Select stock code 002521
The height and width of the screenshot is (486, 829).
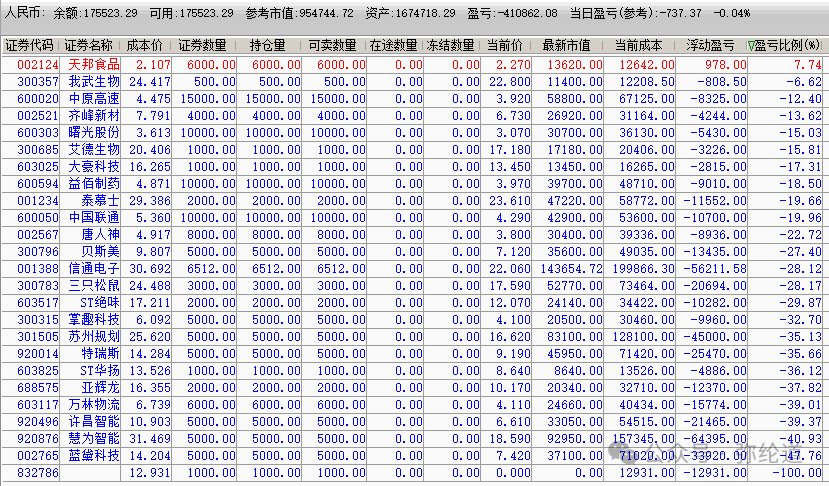click(x=38, y=115)
